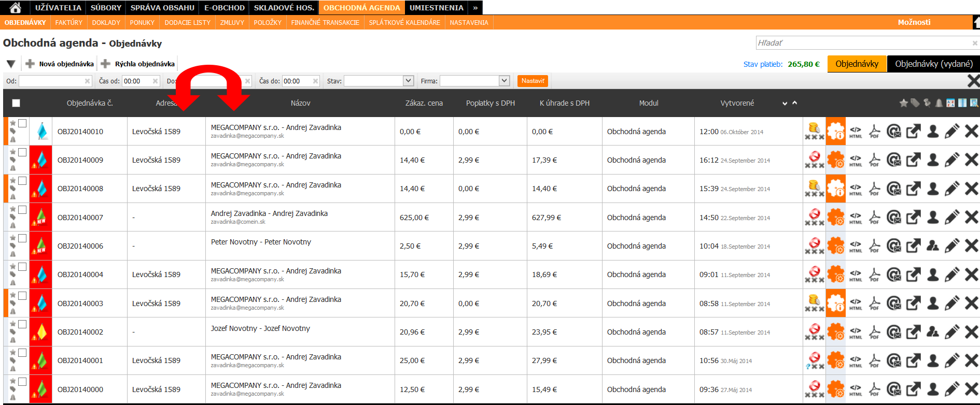Click HTML view icon for order OBJ20140009

tap(856, 160)
